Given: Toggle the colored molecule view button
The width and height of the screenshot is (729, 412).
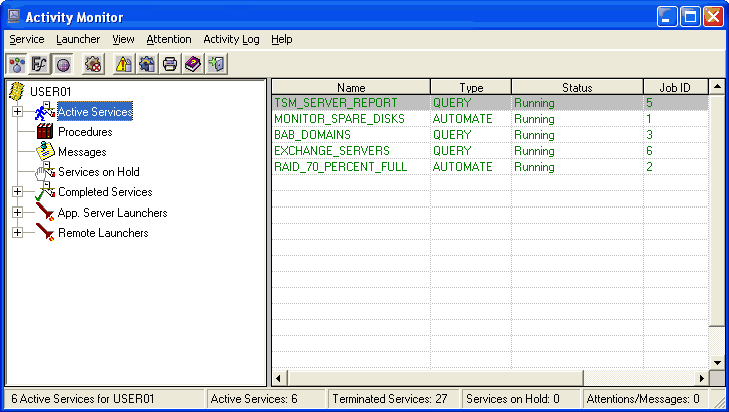Looking at the screenshot, I should tap(17, 65).
